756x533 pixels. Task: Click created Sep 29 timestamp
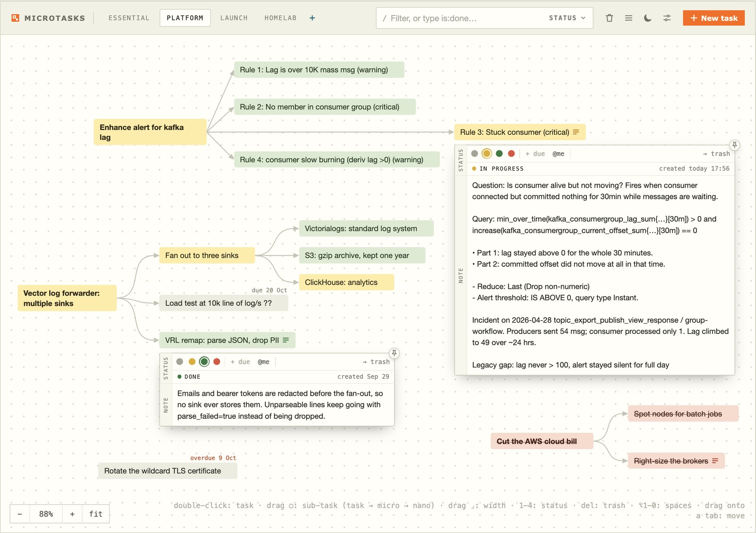click(x=363, y=377)
